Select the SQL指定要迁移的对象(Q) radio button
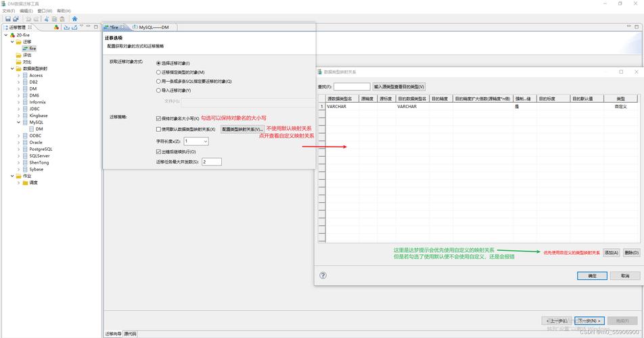 click(158, 81)
